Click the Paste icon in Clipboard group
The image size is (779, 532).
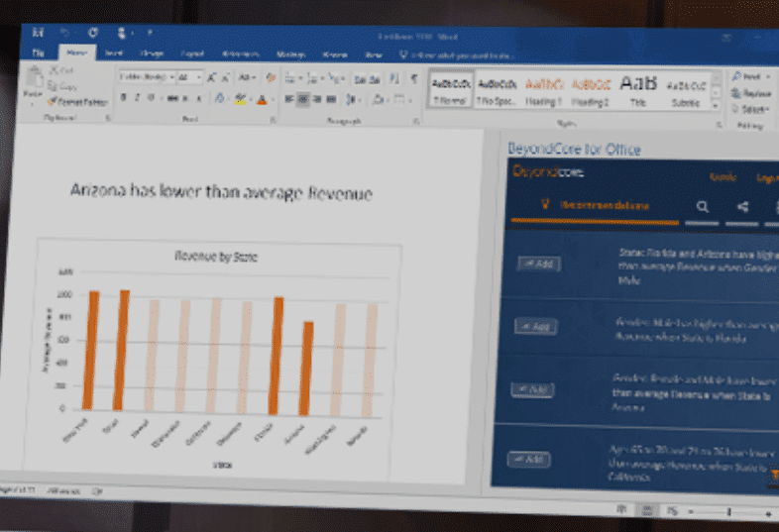tap(32, 82)
